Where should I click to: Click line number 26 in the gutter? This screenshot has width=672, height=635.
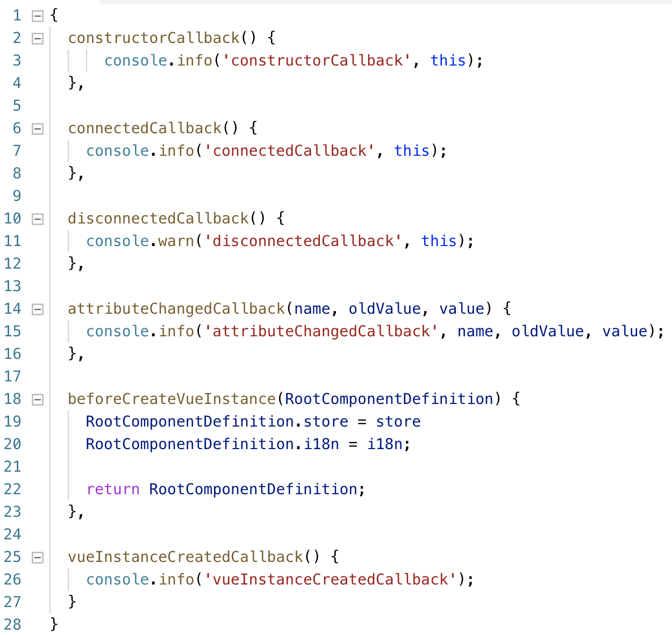(12, 580)
